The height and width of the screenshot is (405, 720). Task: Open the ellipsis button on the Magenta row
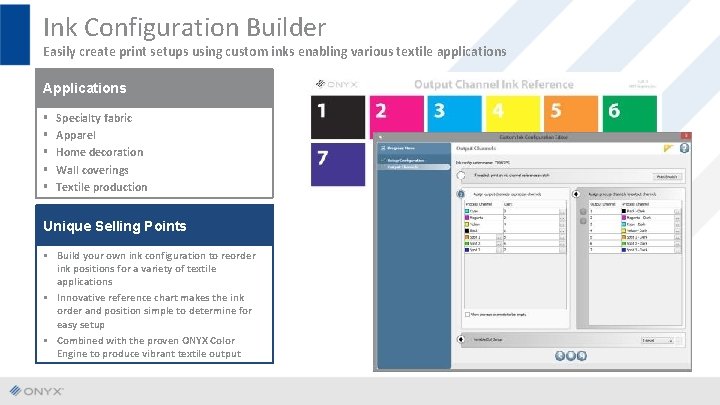[x=562, y=218]
